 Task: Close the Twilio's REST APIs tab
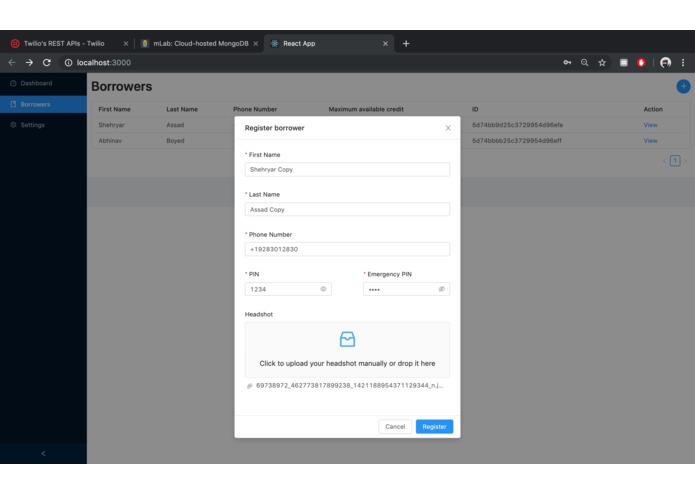point(125,43)
